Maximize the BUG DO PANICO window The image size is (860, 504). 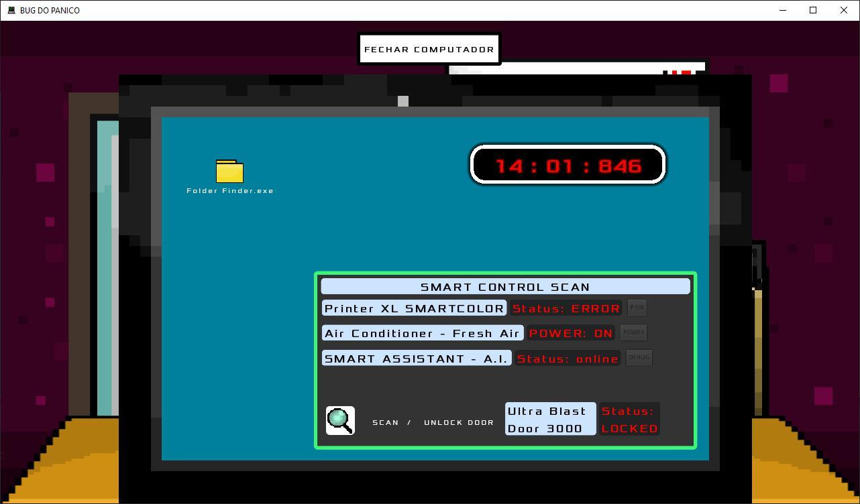[x=813, y=10]
